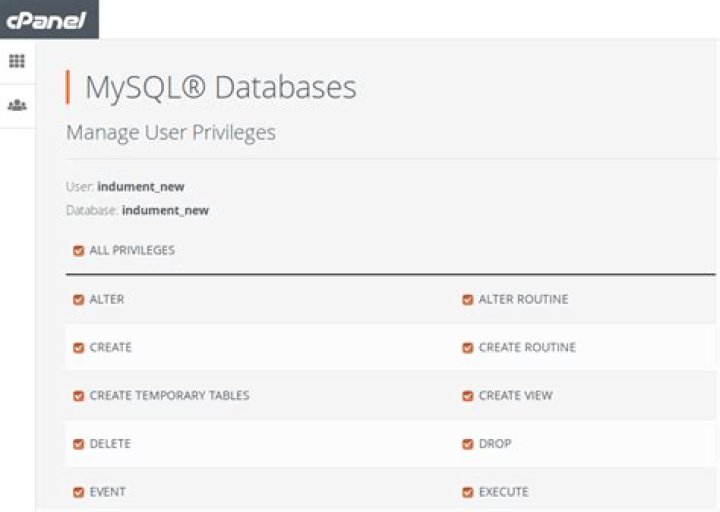Toggle the CREATE ROUTINE checkbox
The height and width of the screenshot is (512, 720).
click(467, 348)
